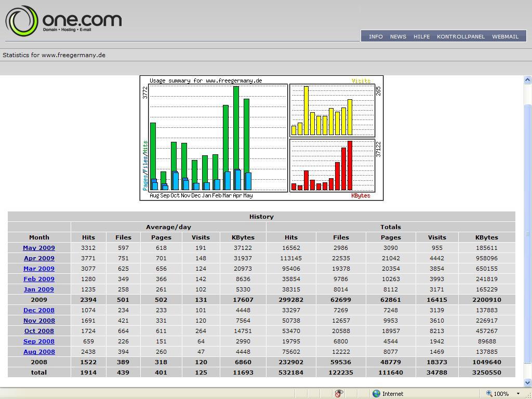Open the Feb 2009 statistics link
The width and height of the screenshot is (532, 399).
coord(39,279)
